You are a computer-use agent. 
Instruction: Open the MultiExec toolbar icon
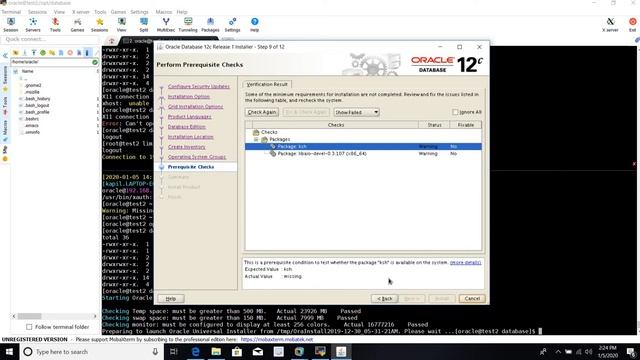[166, 24]
